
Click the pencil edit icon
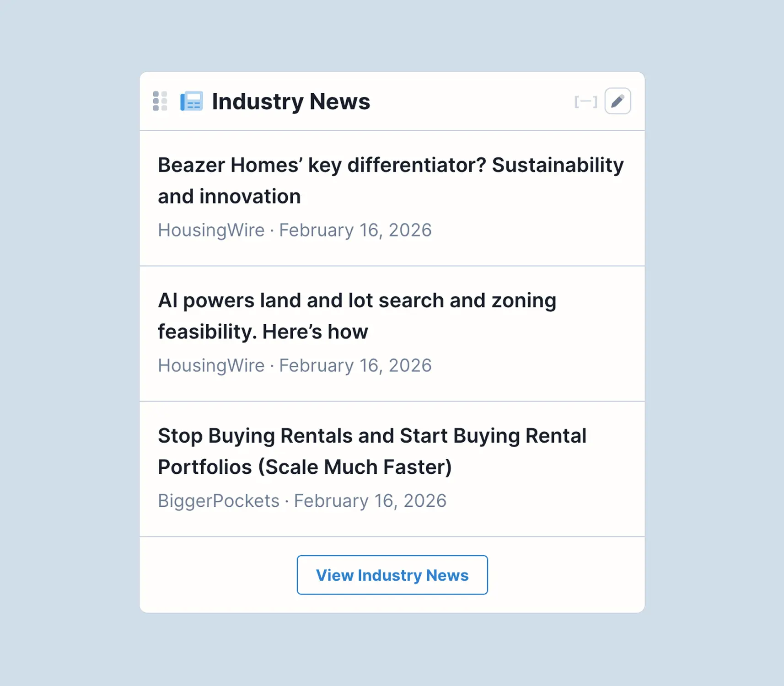coord(618,101)
